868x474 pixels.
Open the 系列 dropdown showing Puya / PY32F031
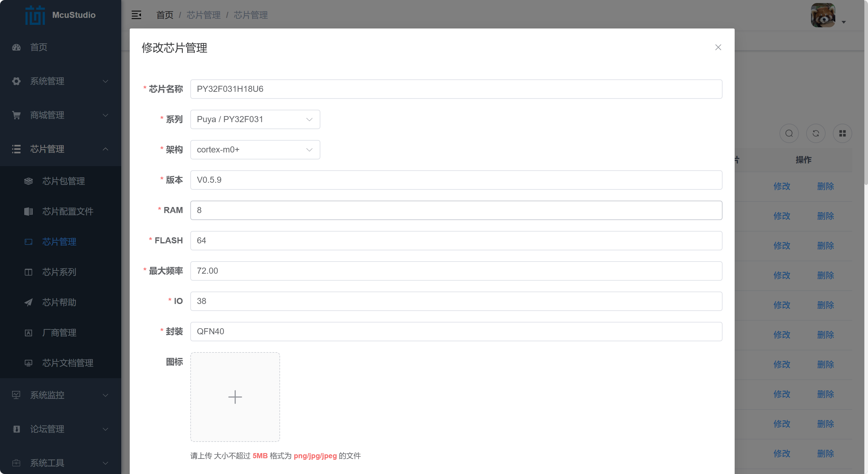pos(255,119)
